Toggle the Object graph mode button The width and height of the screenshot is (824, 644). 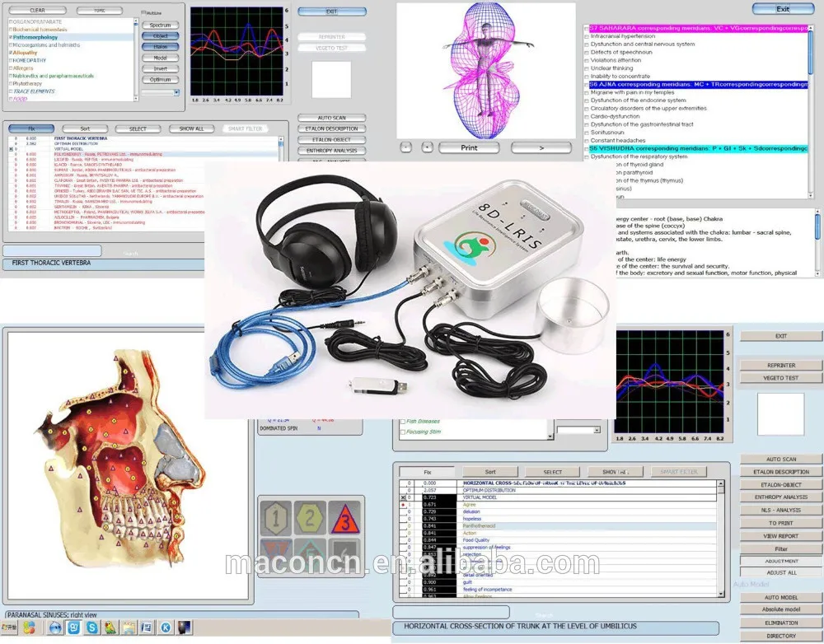(x=161, y=36)
